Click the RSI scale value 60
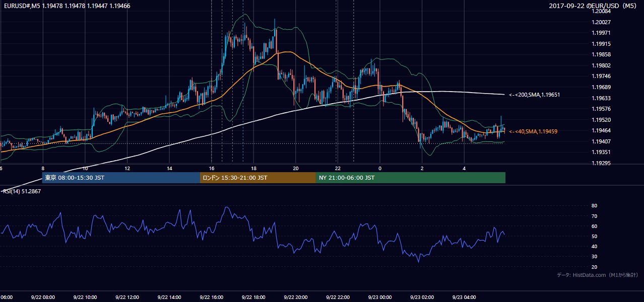The width and height of the screenshot is (644, 302). [x=595, y=226]
